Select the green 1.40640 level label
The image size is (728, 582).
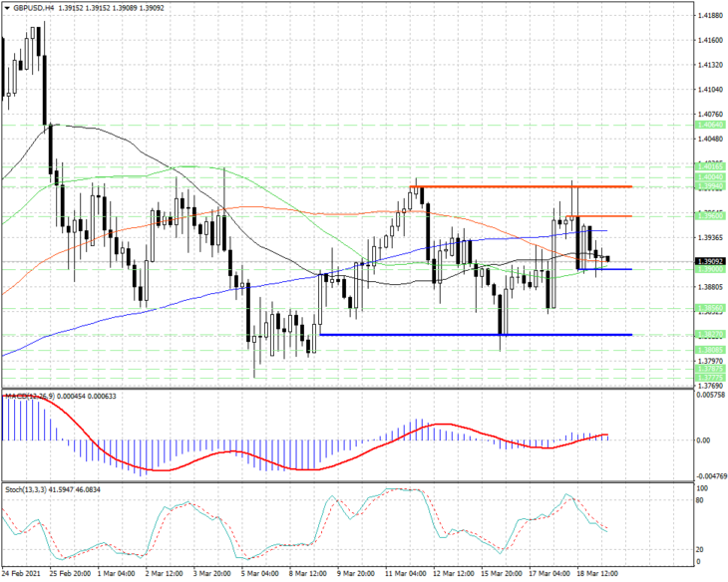pyautogui.click(x=710, y=125)
